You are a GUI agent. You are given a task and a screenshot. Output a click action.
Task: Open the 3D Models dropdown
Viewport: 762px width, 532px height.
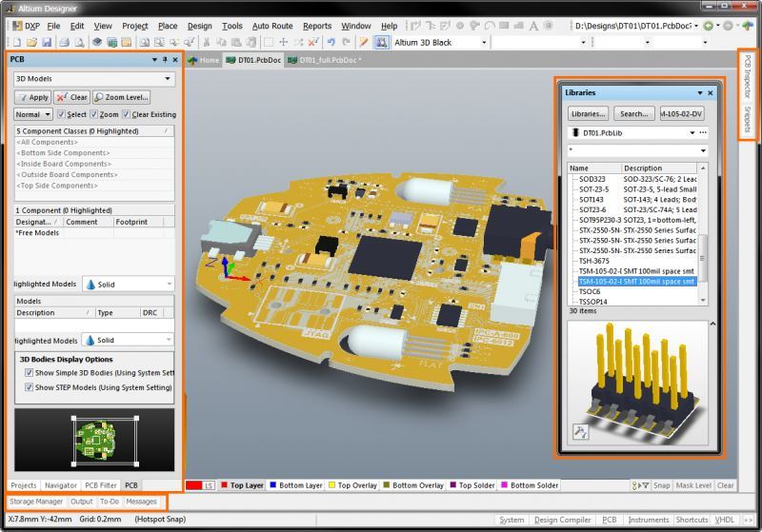[169, 79]
